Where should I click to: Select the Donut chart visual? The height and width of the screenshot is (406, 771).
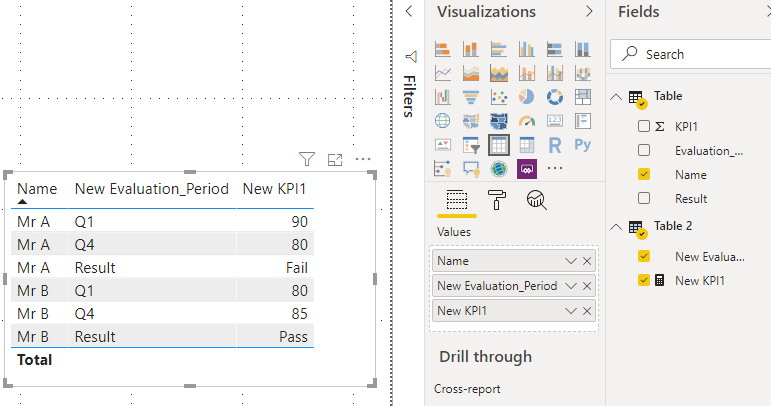(x=555, y=97)
